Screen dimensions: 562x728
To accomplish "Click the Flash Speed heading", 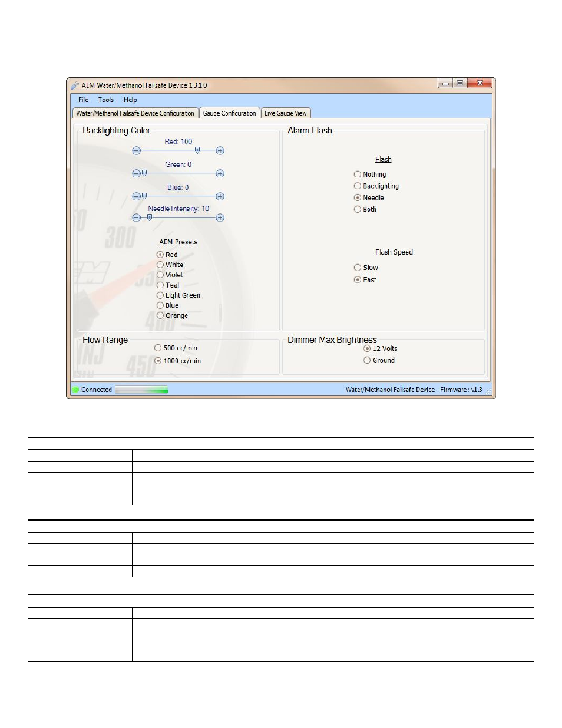I will pos(394,252).
